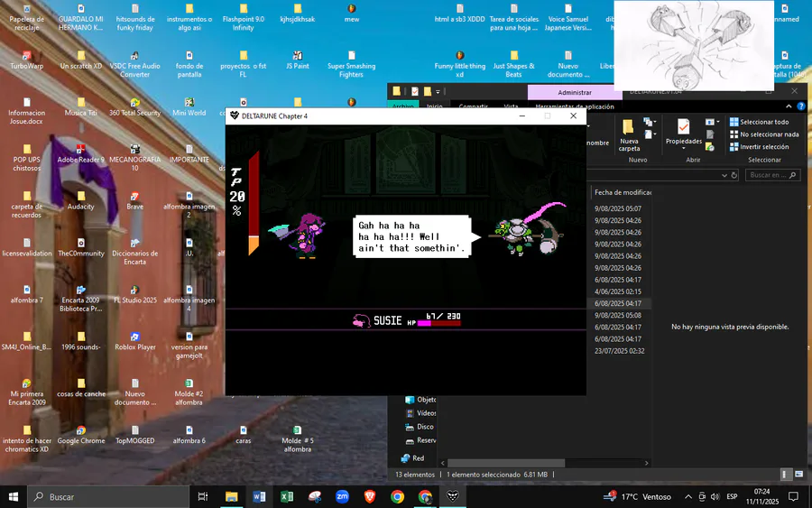Viewport: 812px width, 508px height.
Task: Select Red in the navigation pane
Action: pos(412,458)
